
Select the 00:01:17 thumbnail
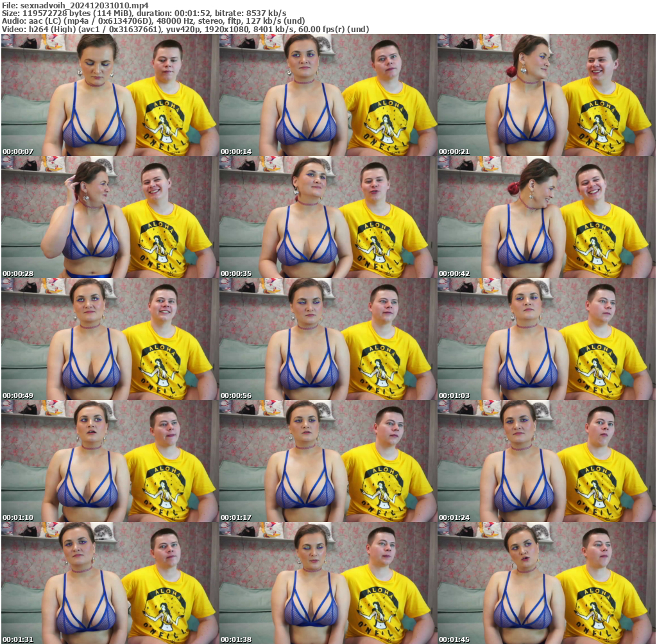[327, 461]
